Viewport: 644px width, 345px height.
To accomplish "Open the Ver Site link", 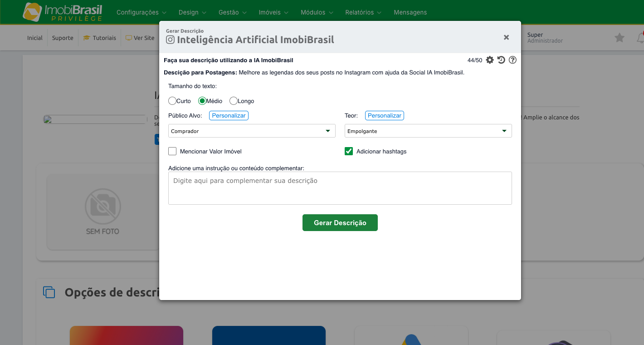I will (140, 38).
